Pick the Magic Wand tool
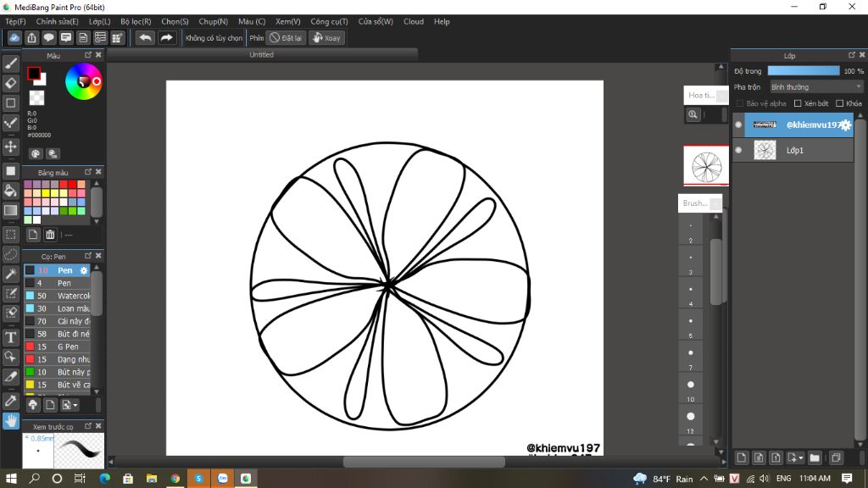Screen dimensions: 868x488 point(10,274)
